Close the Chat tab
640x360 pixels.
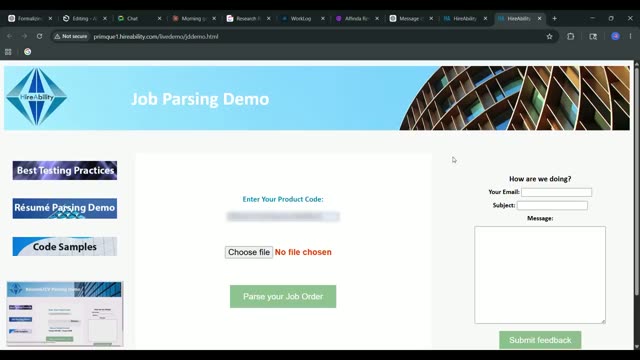159,18
